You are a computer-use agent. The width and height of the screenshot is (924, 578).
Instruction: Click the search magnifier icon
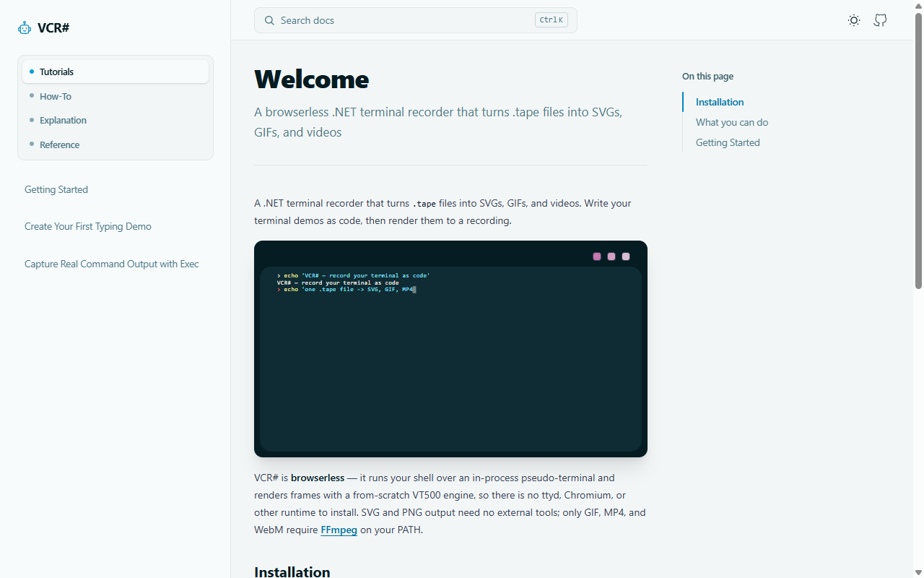click(x=269, y=20)
